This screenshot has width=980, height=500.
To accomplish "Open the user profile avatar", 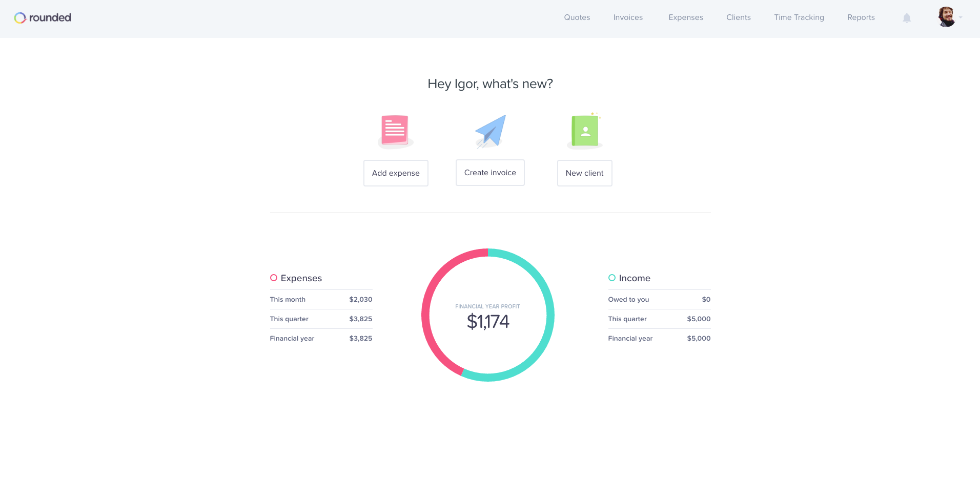I will click(x=946, y=17).
